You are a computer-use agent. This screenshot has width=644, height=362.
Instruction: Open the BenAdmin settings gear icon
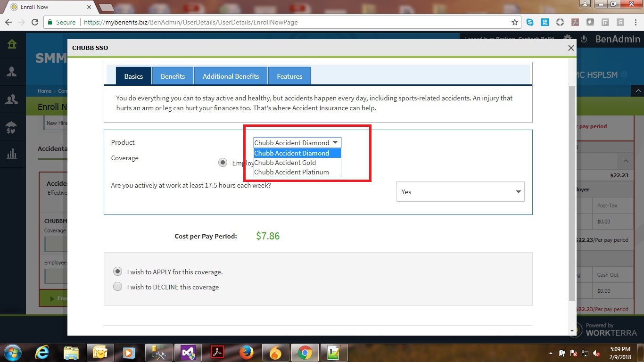click(x=568, y=39)
